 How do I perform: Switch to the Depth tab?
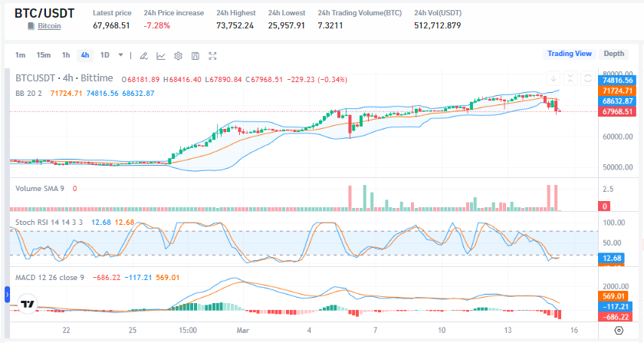point(613,54)
